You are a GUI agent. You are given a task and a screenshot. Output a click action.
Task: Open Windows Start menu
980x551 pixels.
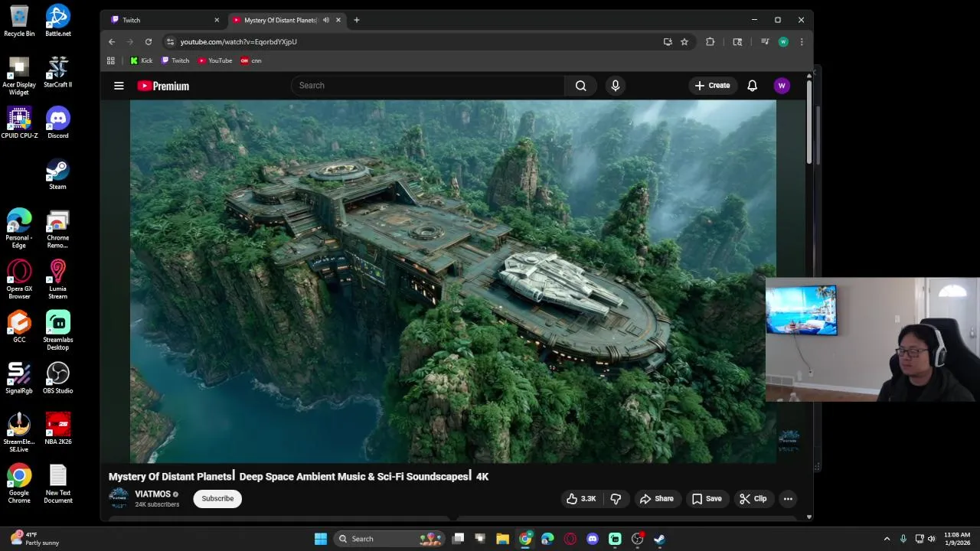click(x=321, y=539)
